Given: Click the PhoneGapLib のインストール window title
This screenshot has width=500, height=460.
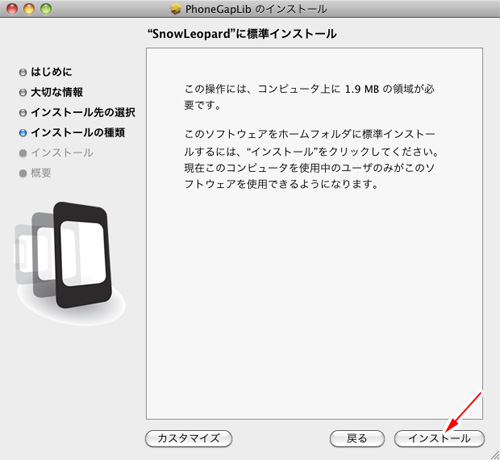Looking at the screenshot, I should click(256, 9).
